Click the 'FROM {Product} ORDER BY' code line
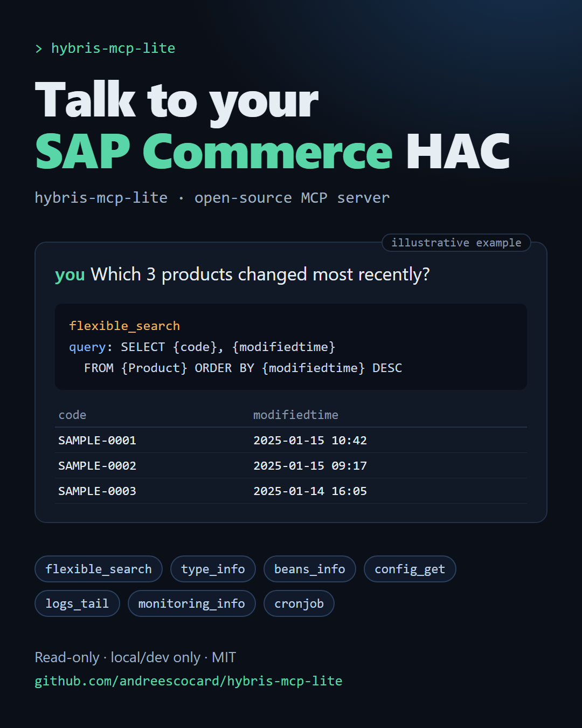 pyautogui.click(x=243, y=368)
